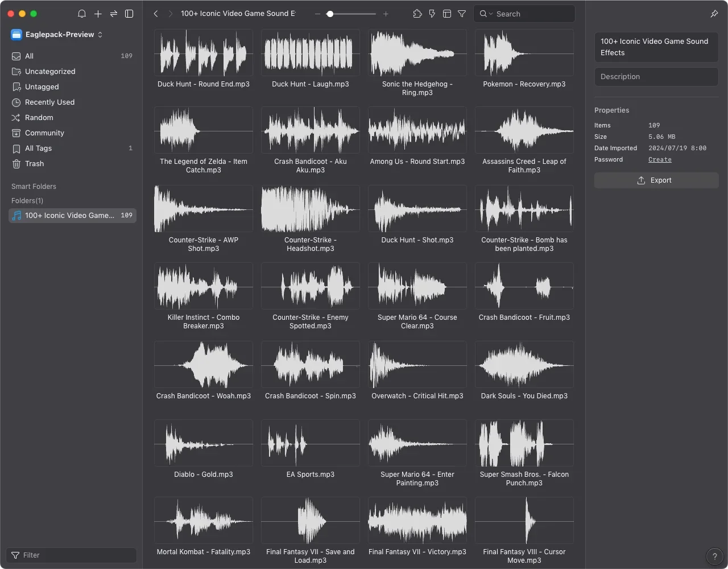Open the layout view options icon
This screenshot has width=728, height=569.
pyautogui.click(x=447, y=14)
